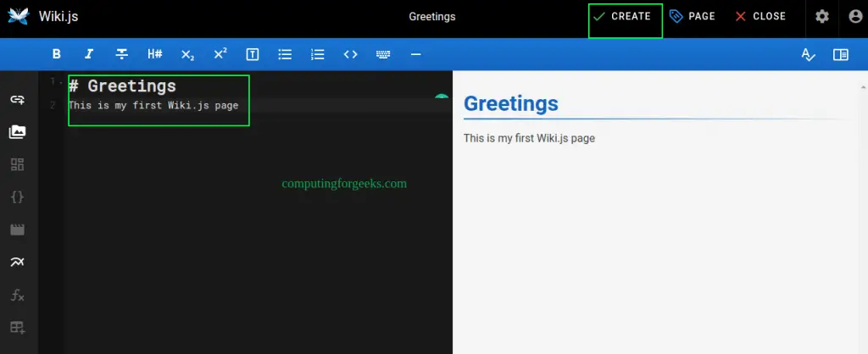Click the Insert Link sidebar icon
This screenshot has height=354, width=868.
coord(18,100)
